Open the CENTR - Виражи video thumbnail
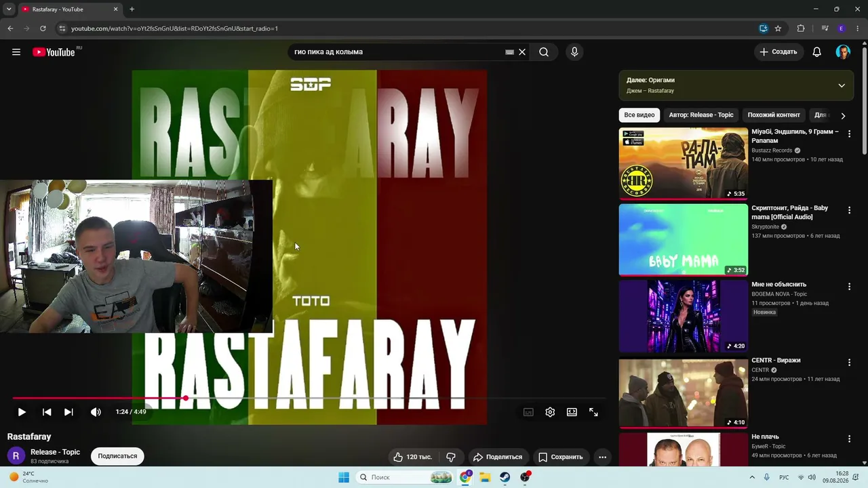This screenshot has height=488, width=868. (x=684, y=392)
